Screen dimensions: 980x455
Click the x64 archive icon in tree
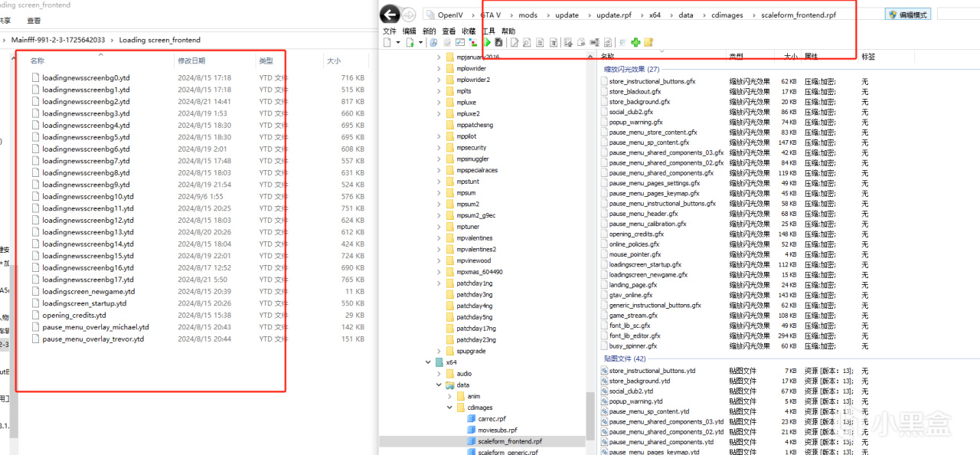click(439, 362)
